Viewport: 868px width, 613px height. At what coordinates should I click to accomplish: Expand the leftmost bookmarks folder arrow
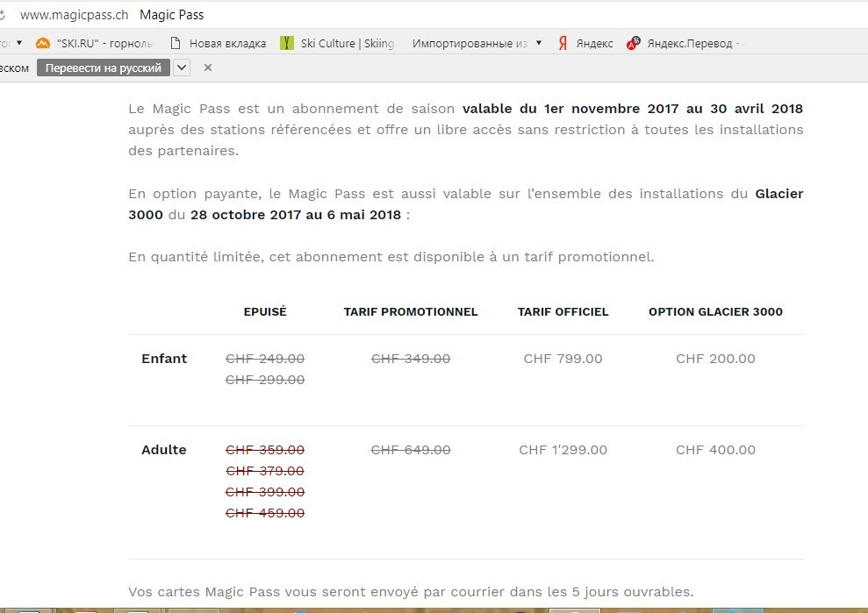[19, 43]
